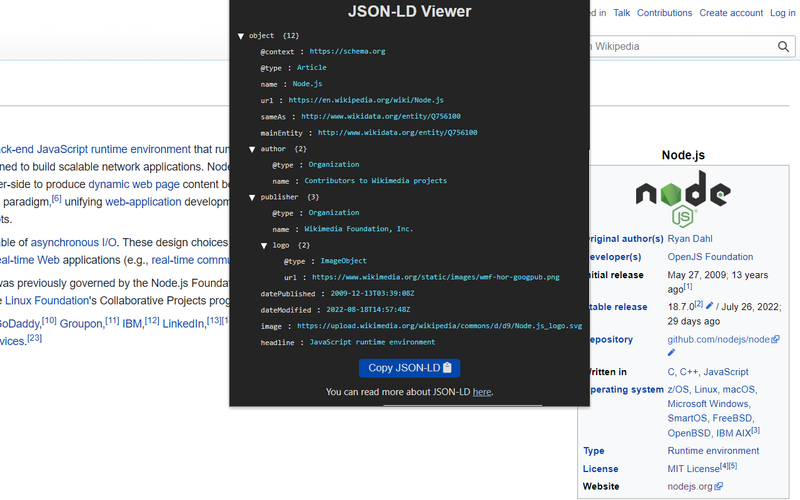Viewport: 800px width, 500px height.
Task: Open the Talk link in top bar
Action: tap(621, 13)
